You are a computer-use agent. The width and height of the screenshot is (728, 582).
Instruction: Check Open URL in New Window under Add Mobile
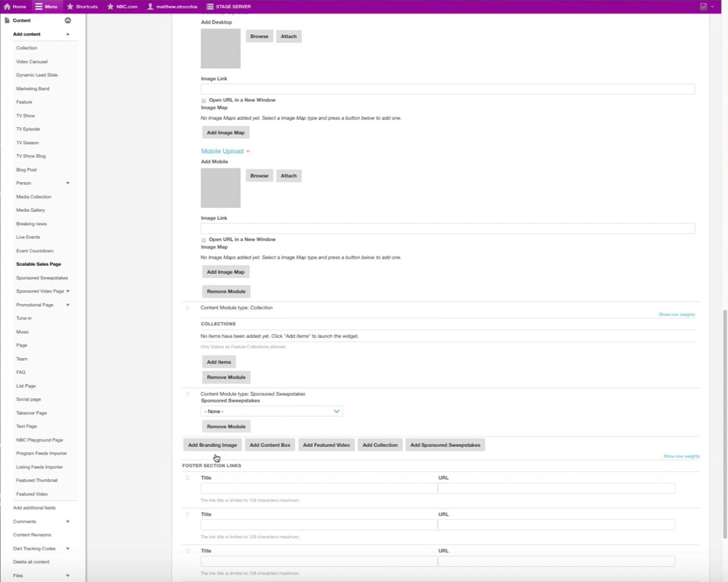click(204, 240)
